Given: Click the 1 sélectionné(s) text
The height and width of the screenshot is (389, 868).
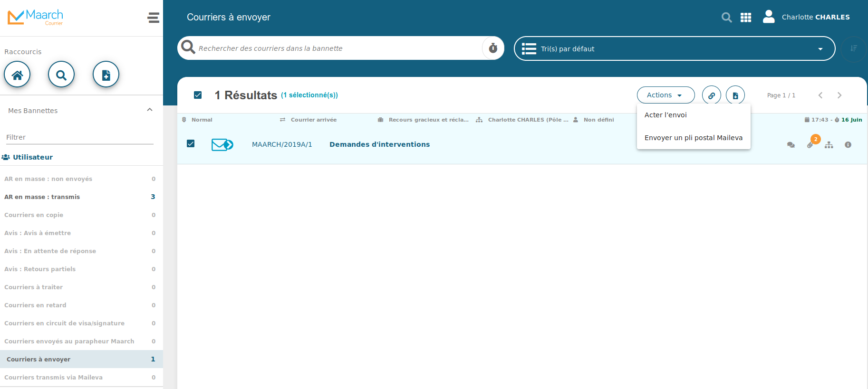Looking at the screenshot, I should (x=309, y=95).
